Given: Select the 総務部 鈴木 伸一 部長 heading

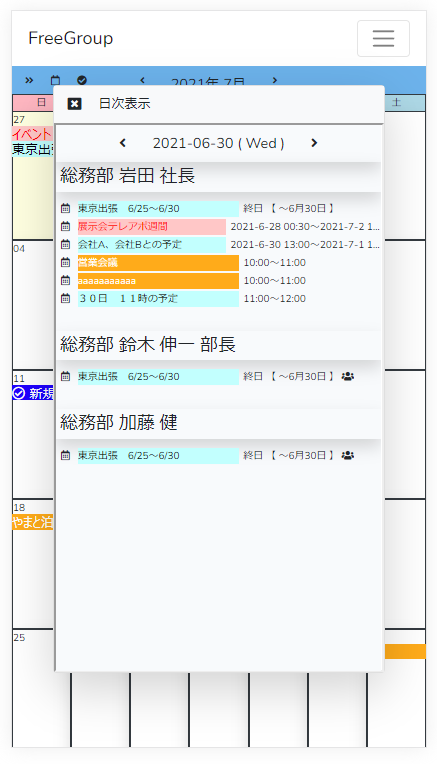Looking at the screenshot, I should 148,344.
